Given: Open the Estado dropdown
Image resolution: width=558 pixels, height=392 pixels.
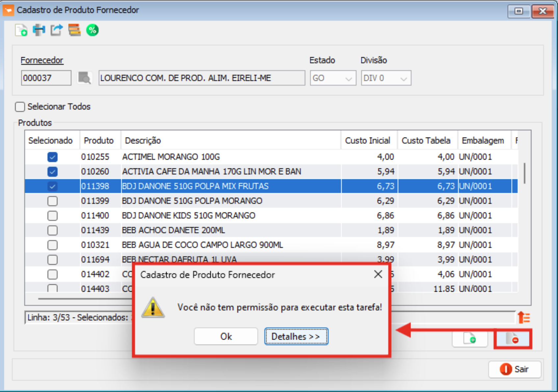Looking at the screenshot, I should pyautogui.click(x=333, y=78).
